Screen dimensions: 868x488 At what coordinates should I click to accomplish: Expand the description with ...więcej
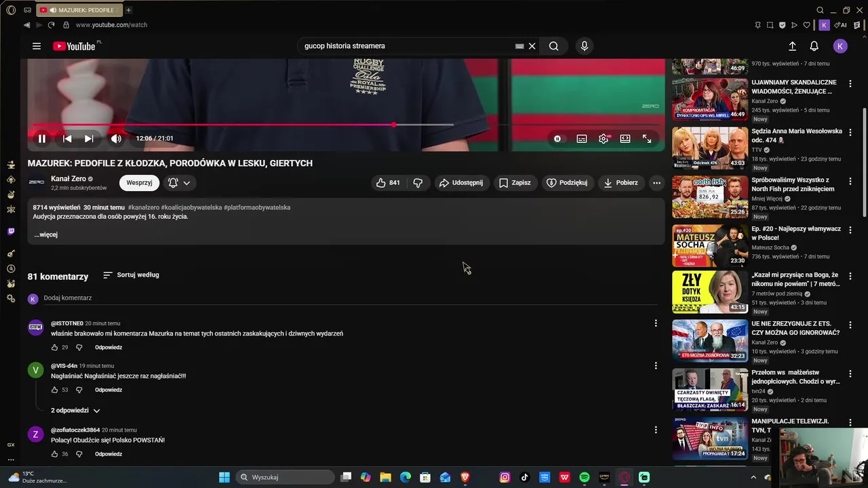coord(45,235)
